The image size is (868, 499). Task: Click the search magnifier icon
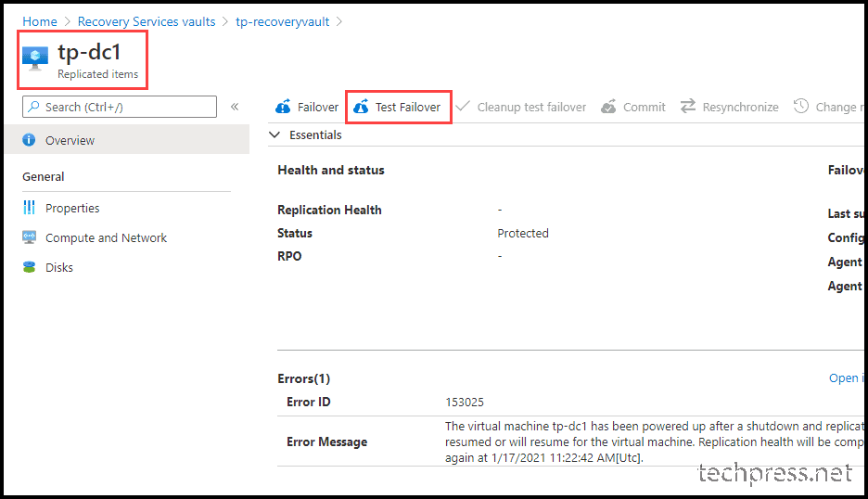pos(33,107)
